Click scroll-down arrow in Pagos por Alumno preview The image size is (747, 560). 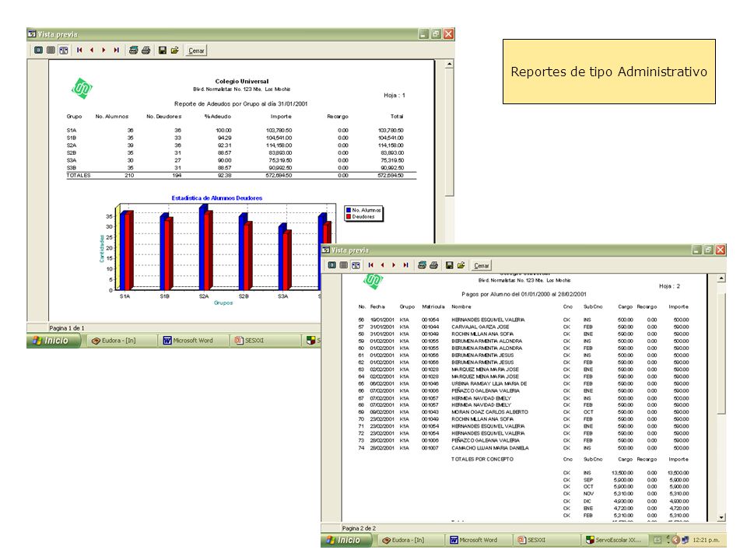[721, 518]
